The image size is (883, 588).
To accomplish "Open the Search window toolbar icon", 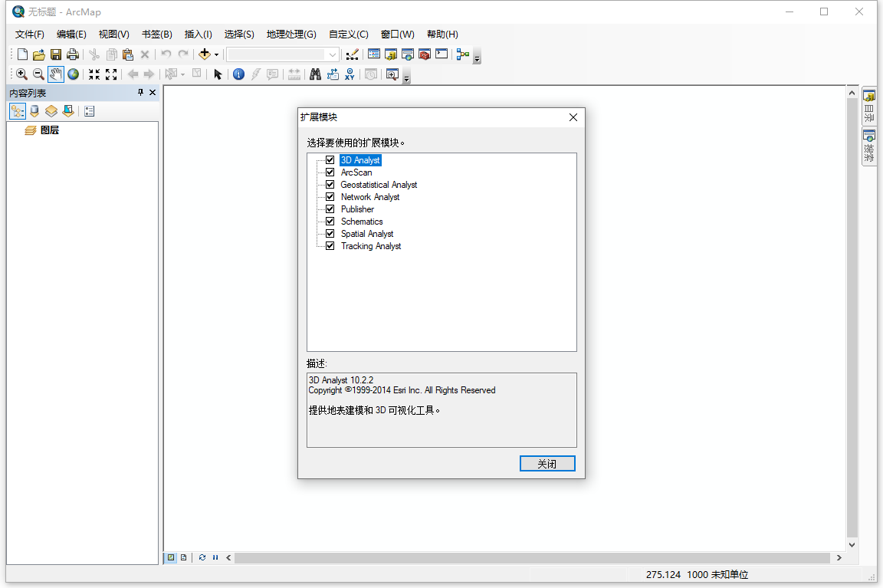I will pos(408,54).
